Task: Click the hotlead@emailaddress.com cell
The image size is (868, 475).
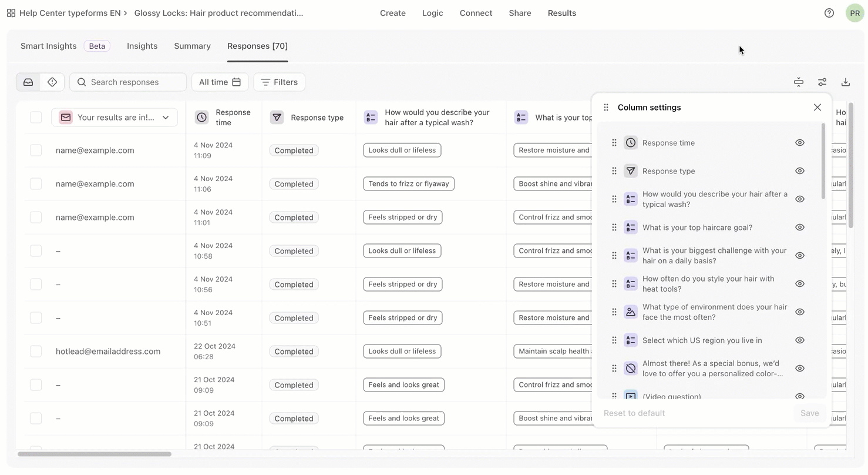Action: point(108,352)
